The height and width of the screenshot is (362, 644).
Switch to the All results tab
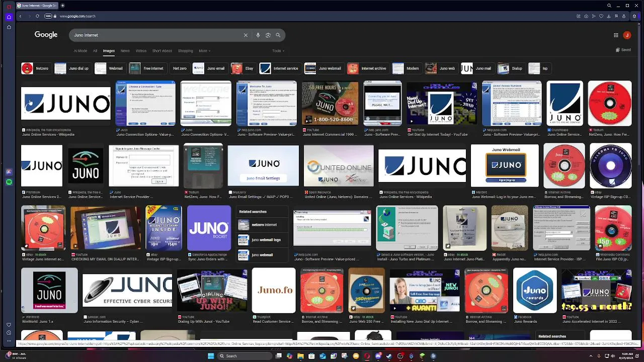point(95,51)
